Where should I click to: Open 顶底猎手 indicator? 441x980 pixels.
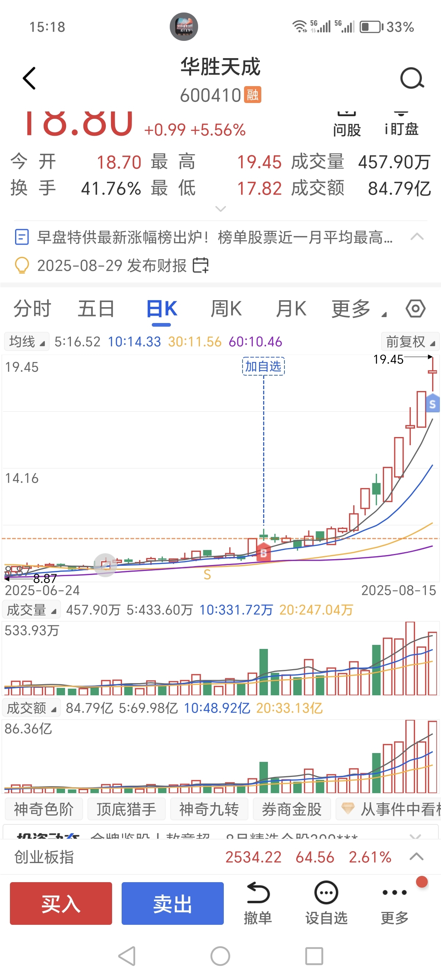[126, 809]
